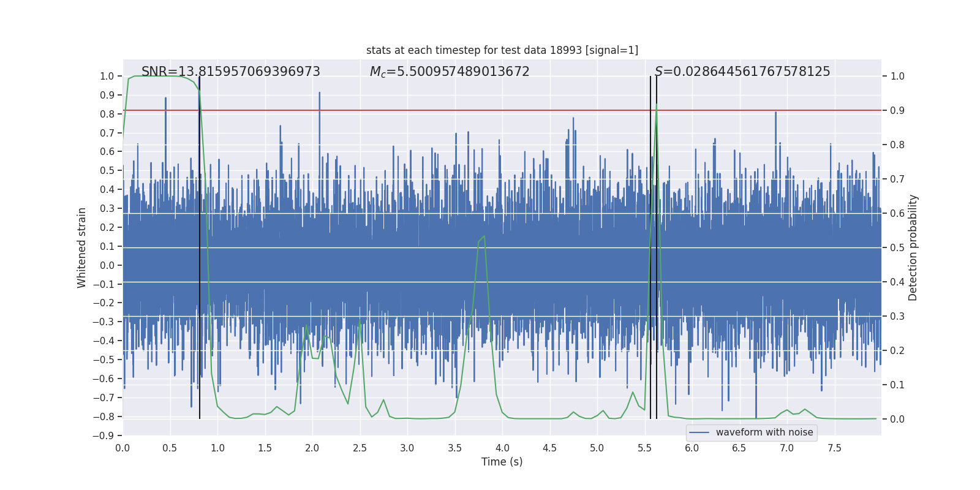Click the 0.0 tick on the time axis
The image size is (980, 490).
pos(123,448)
